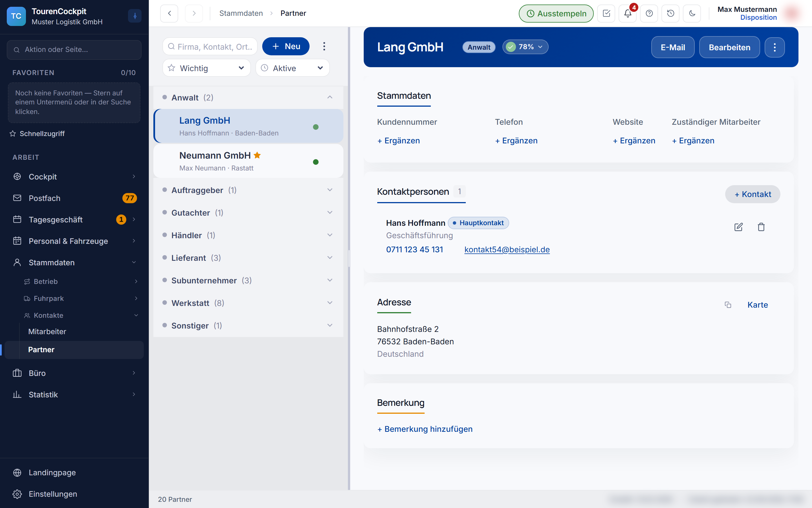Open the tasks checklist icon in header

606,14
